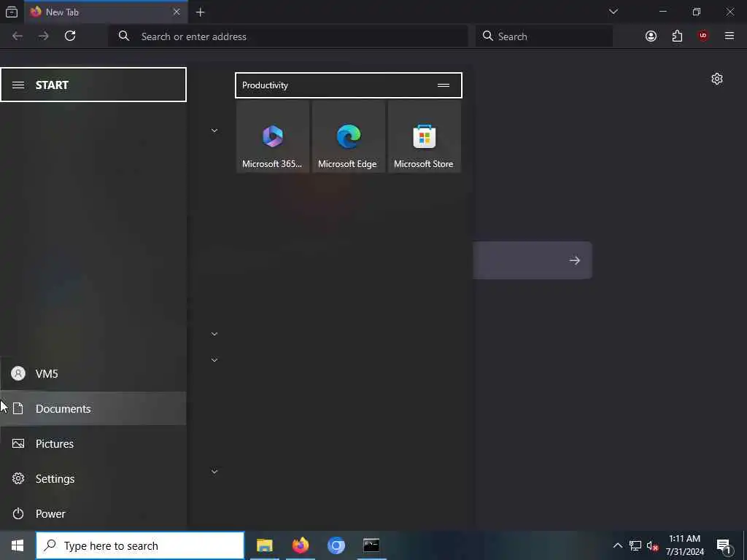Open the VM5 user account menu
The height and width of the screenshot is (560, 747).
[x=93, y=374]
